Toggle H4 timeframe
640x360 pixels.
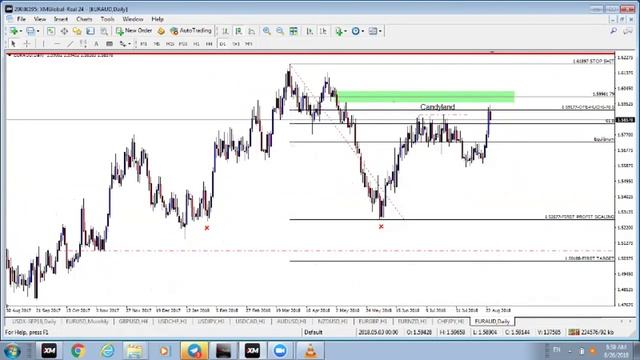click(x=209, y=44)
